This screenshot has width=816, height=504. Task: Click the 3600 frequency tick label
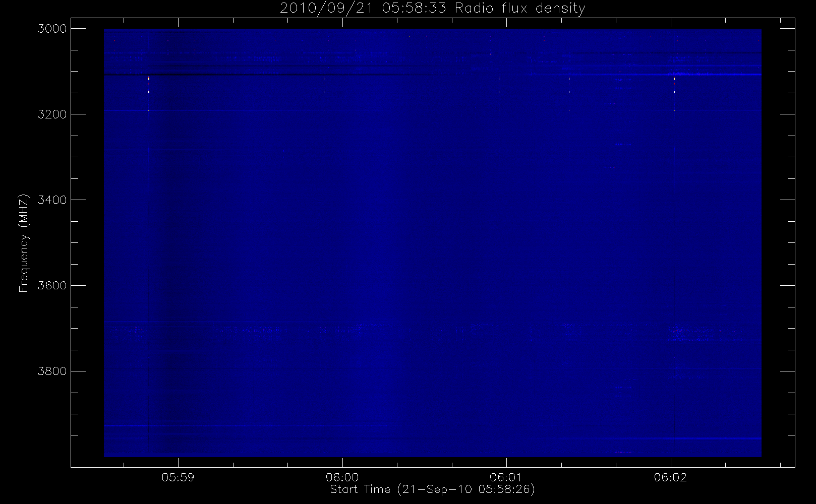52,286
